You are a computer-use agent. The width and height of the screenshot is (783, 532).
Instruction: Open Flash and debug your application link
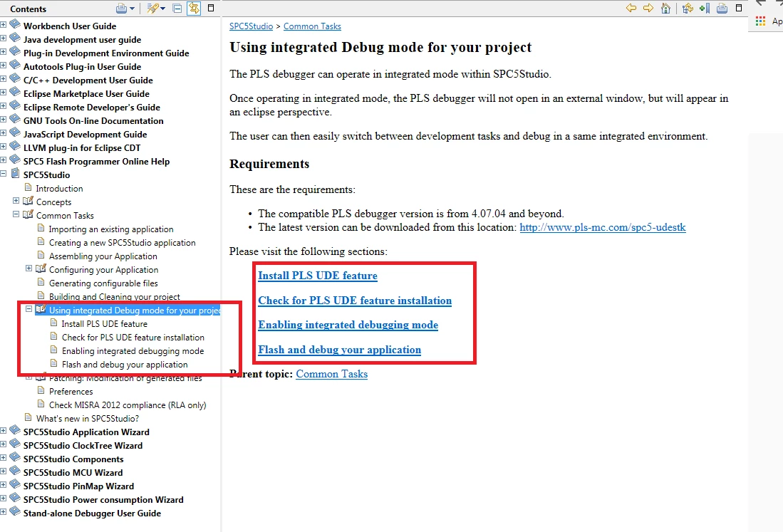340,350
